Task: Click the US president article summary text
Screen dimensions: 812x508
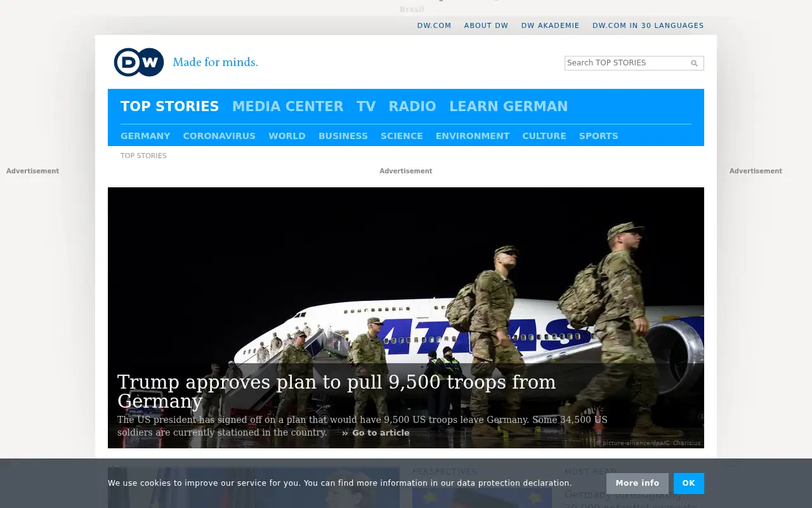Action: pos(362,426)
